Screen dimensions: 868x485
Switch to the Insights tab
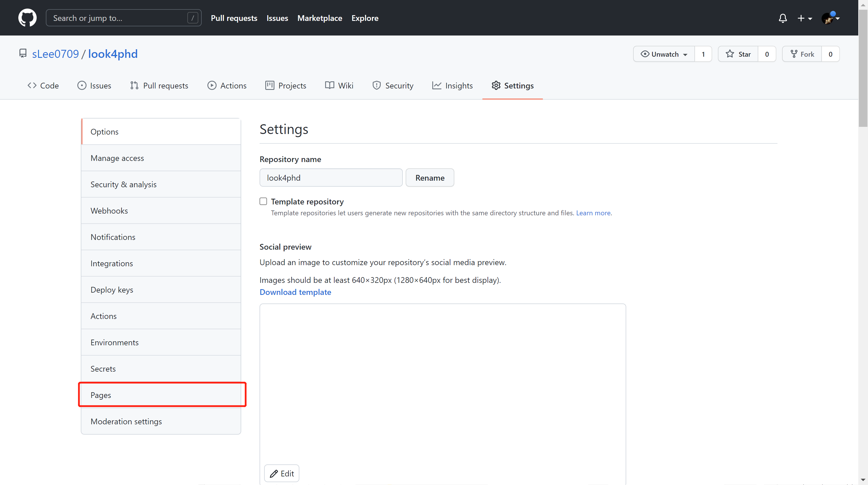(453, 86)
